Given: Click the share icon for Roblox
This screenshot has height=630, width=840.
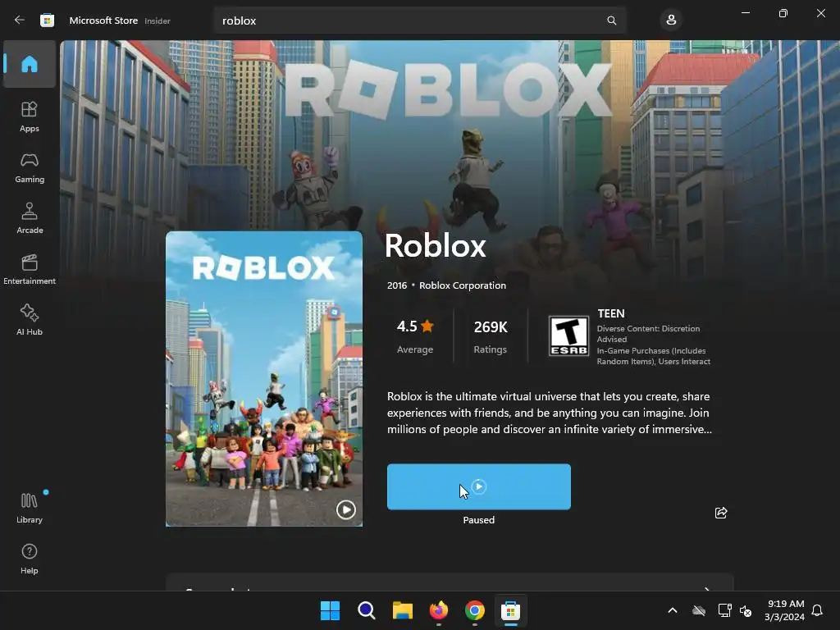Looking at the screenshot, I should pos(721,513).
